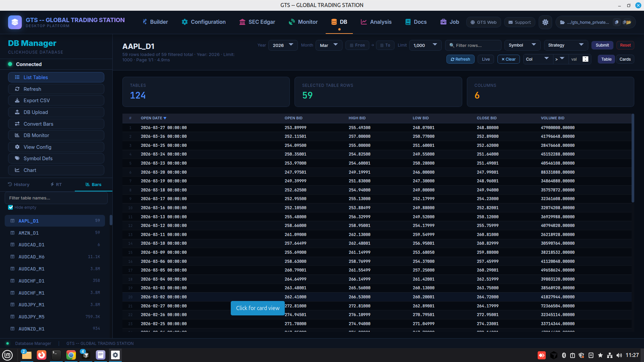This screenshot has height=362, width=644.
Task: Open GTS Web link button
Action: pos(484,22)
